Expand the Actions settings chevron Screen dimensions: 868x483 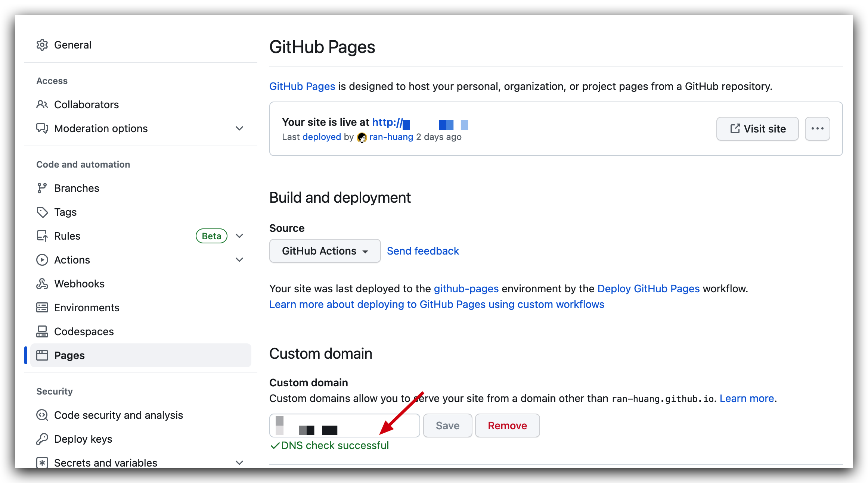click(x=239, y=260)
